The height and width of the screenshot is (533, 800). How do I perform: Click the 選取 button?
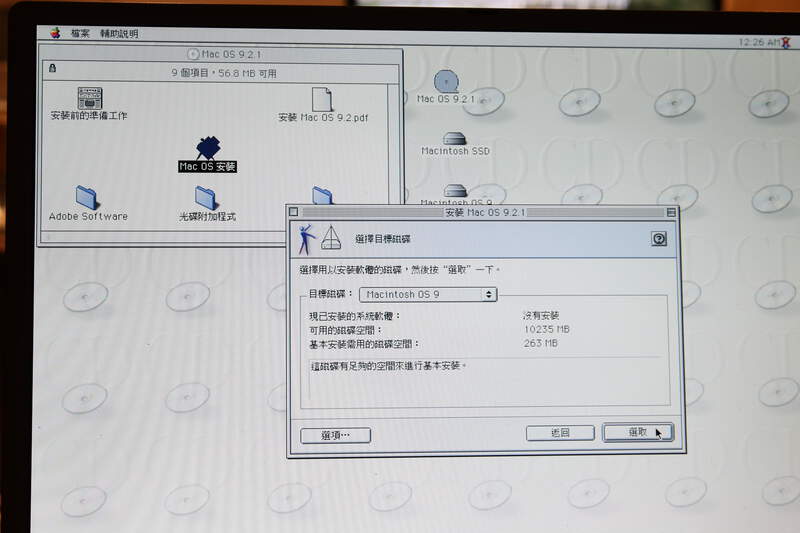[x=638, y=432]
